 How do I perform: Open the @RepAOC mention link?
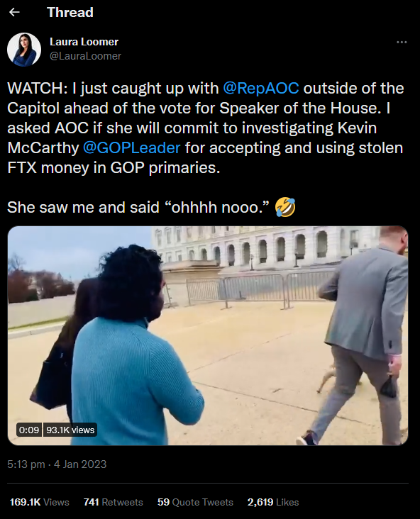pos(261,88)
